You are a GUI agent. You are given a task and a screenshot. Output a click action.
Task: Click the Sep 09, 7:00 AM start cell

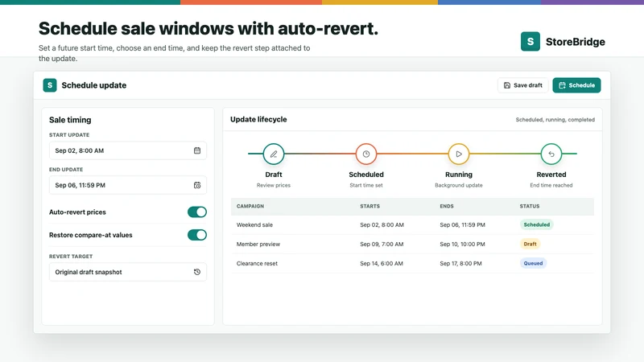click(x=382, y=245)
